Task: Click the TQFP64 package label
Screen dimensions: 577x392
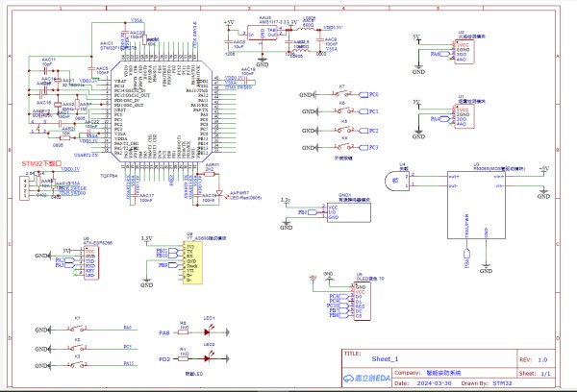Action: point(109,176)
